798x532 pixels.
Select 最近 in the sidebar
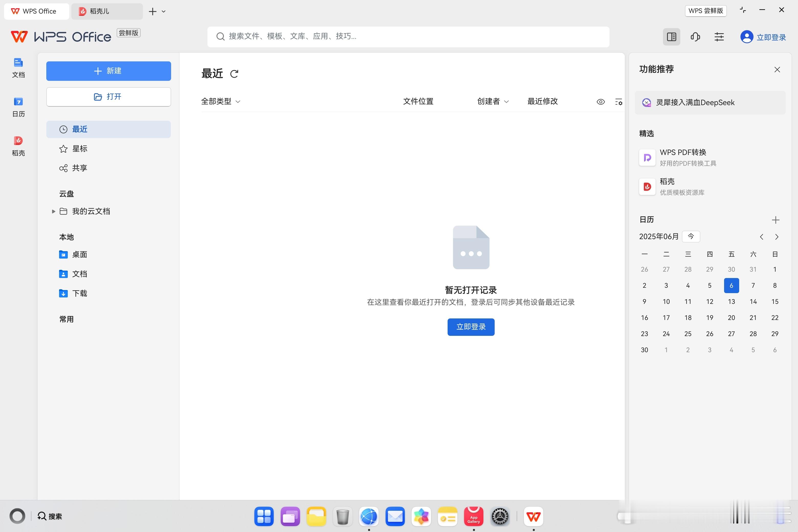[108, 129]
